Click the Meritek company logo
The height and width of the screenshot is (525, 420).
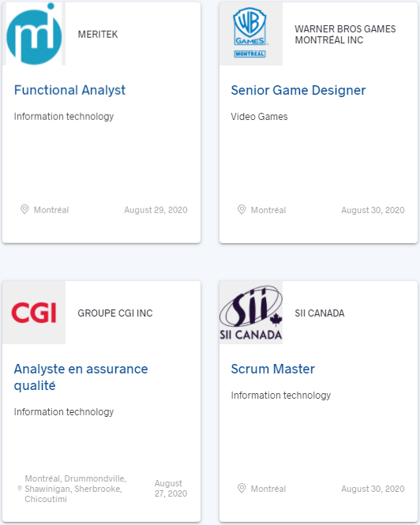point(34,34)
